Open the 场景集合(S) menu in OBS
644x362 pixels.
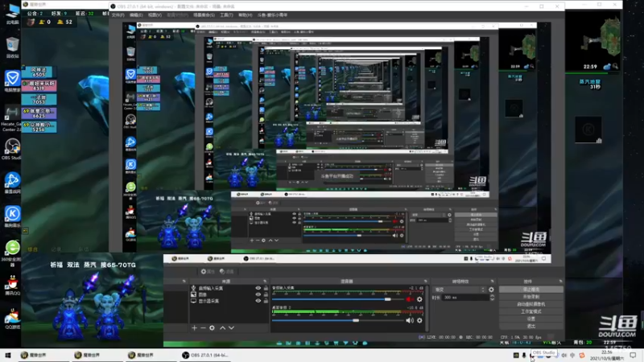(x=204, y=15)
